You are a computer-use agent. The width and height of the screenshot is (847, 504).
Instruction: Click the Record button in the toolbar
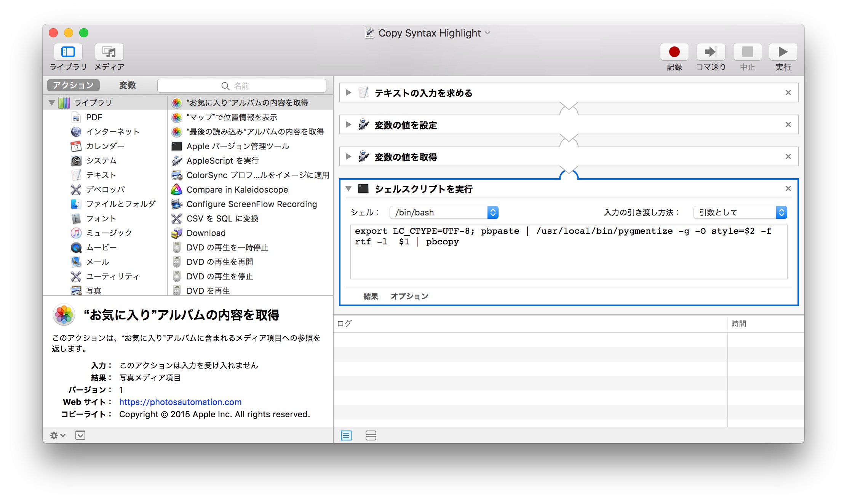pos(674,52)
